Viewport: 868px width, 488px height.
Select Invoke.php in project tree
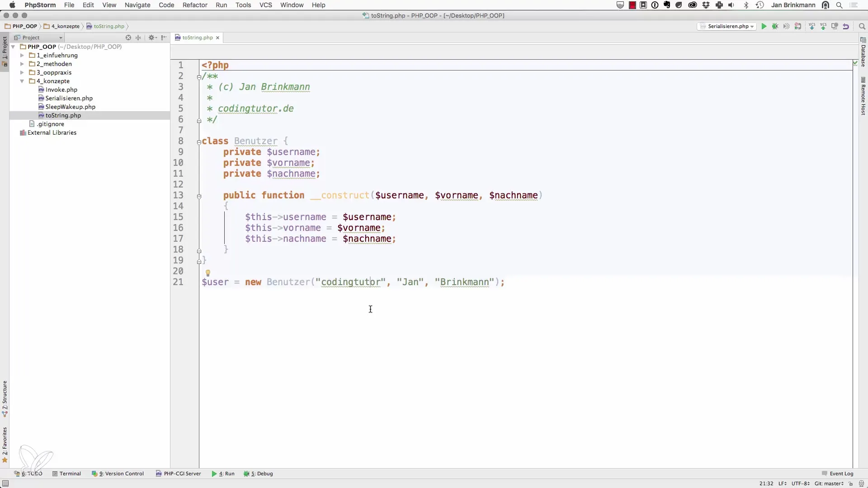[x=58, y=89]
